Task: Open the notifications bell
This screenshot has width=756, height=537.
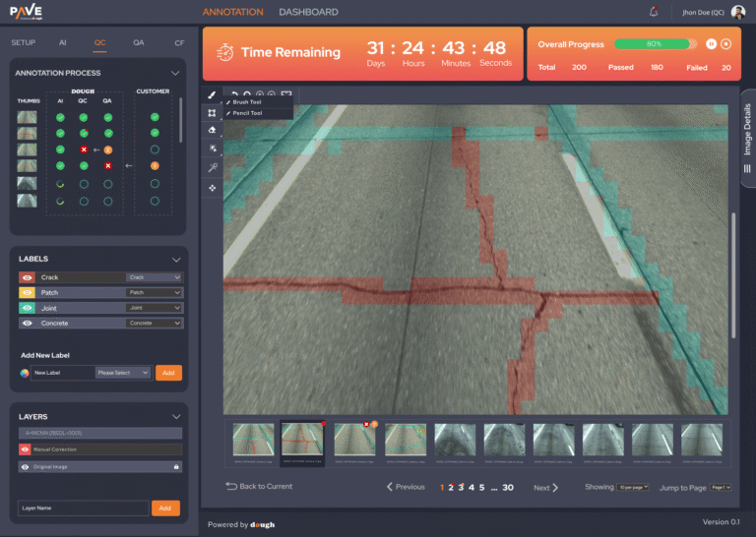Action: click(654, 12)
